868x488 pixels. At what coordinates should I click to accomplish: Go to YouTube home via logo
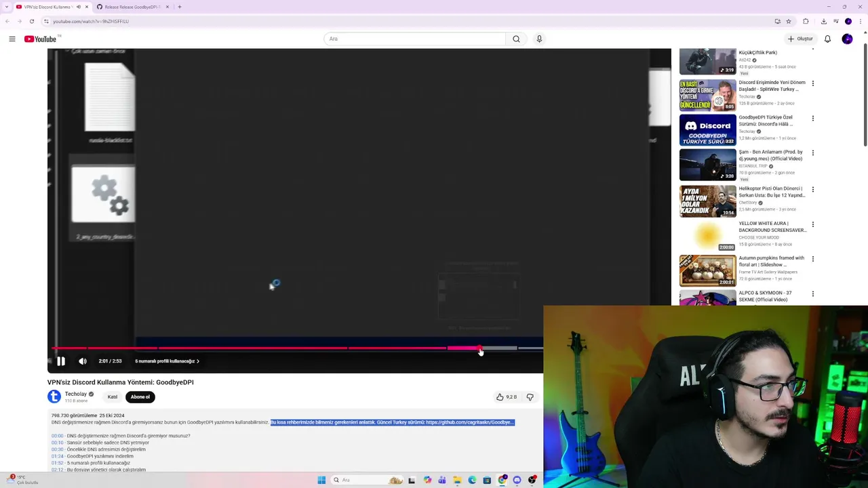(41, 39)
